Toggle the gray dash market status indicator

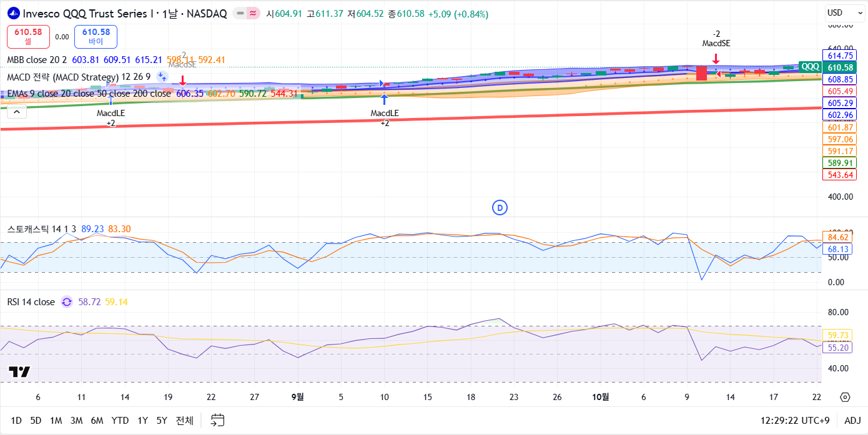240,14
